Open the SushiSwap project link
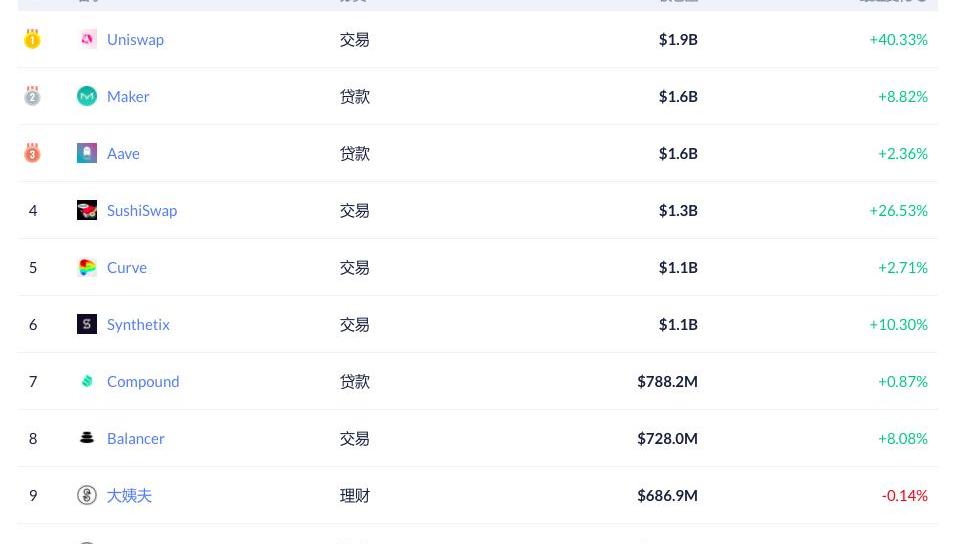 [x=142, y=210]
